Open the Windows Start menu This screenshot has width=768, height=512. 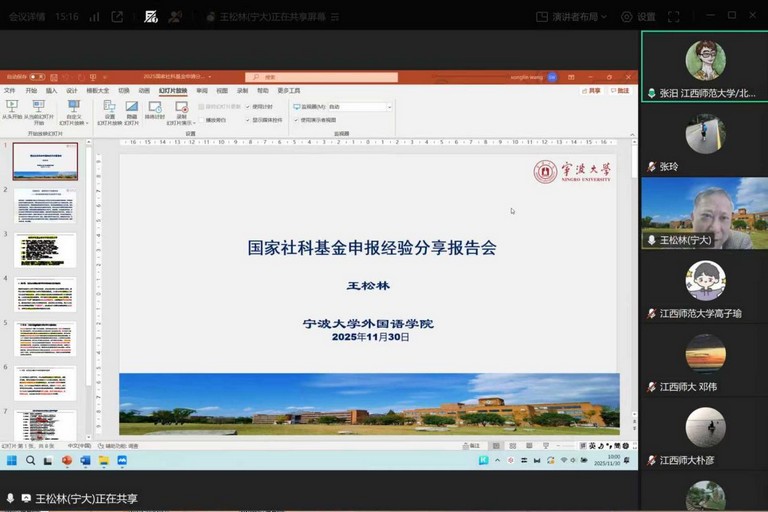pyautogui.click(x=13, y=460)
